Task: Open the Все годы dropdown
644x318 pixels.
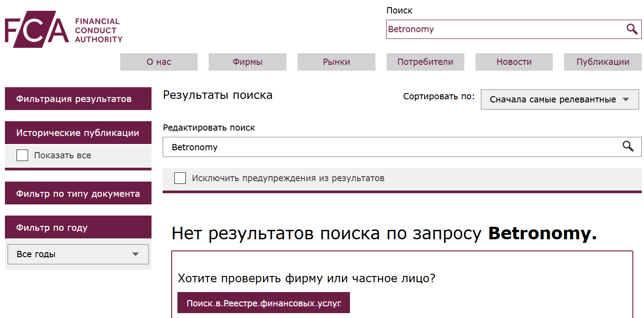Action: point(78,254)
